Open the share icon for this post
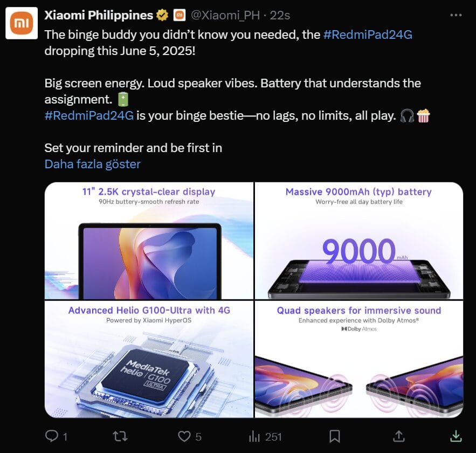 tap(399, 436)
